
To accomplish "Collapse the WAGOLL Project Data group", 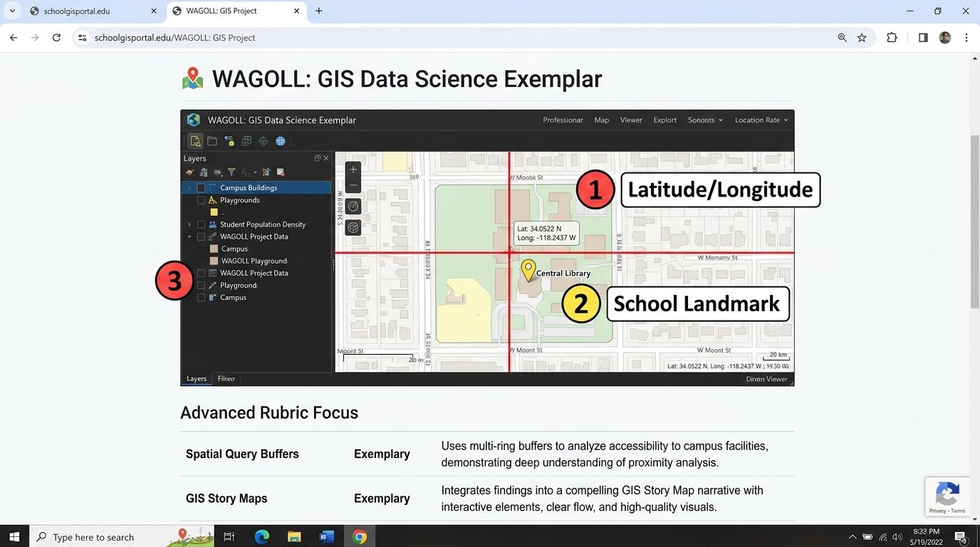I will coord(189,236).
